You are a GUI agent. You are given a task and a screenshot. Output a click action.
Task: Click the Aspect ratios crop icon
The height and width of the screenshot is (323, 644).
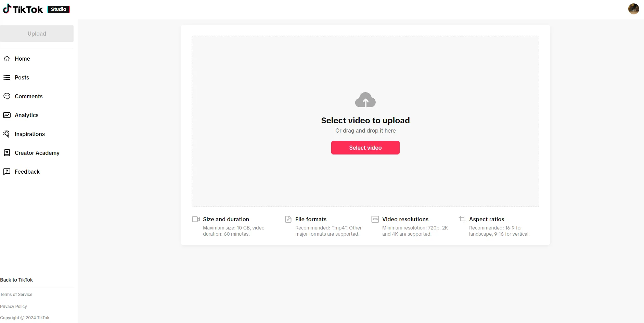click(462, 219)
